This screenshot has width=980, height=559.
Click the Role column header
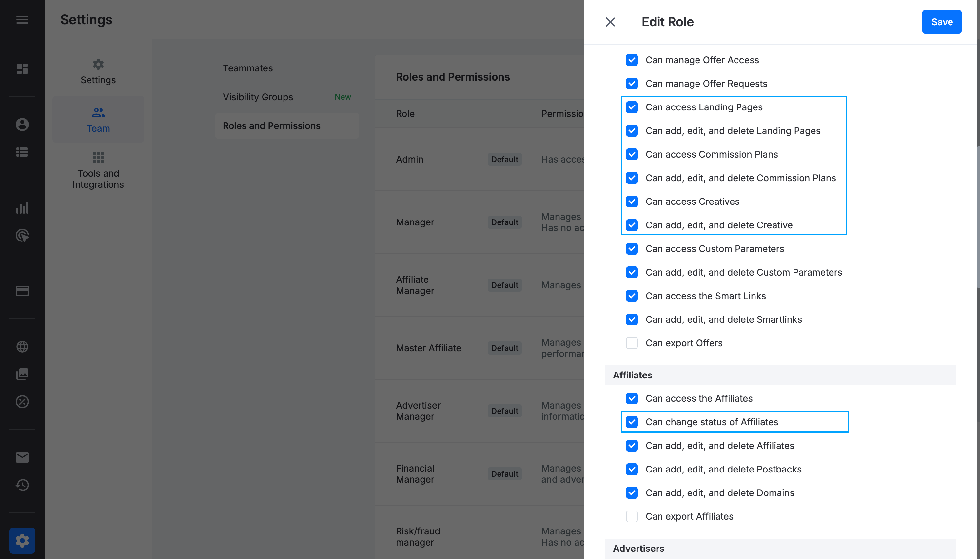tap(405, 114)
